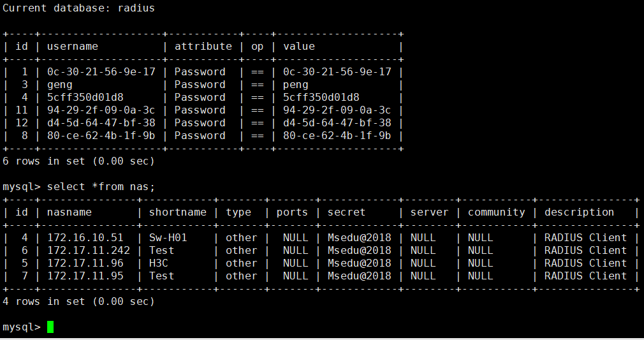Click the 'community' column header
Image resolution: width=644 pixels, height=340 pixels.
pyautogui.click(x=496, y=212)
